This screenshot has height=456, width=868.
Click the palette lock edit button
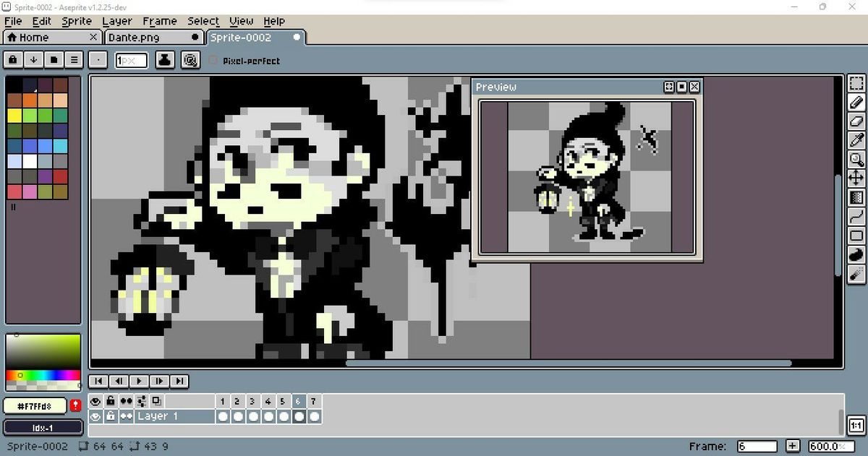14,60
